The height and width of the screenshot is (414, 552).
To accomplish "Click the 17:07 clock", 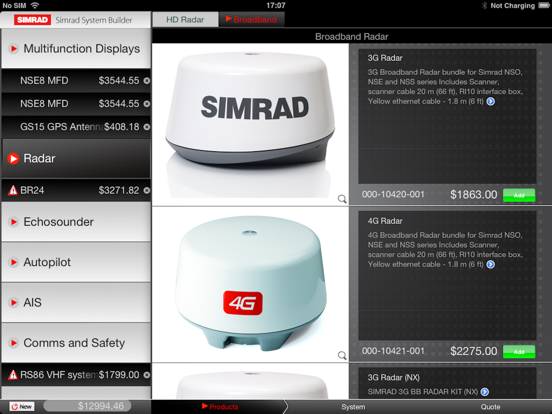I will [276, 5].
